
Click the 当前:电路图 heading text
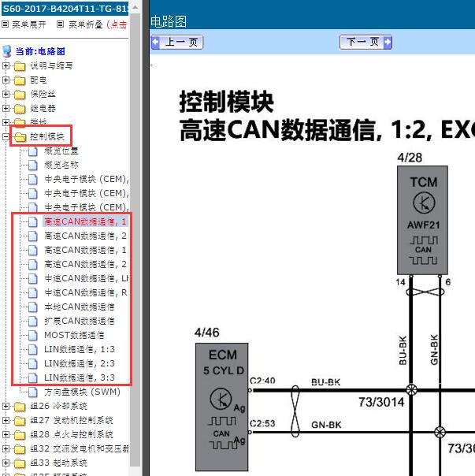tap(40, 51)
